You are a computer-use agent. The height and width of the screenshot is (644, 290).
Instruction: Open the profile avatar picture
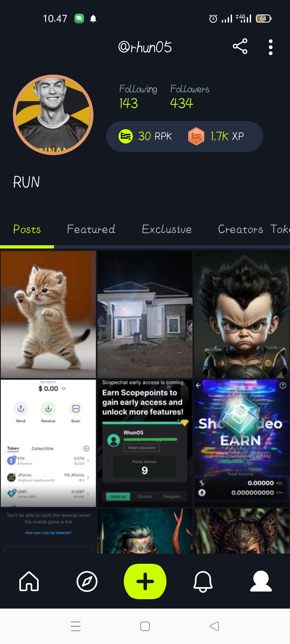pyautogui.click(x=53, y=115)
